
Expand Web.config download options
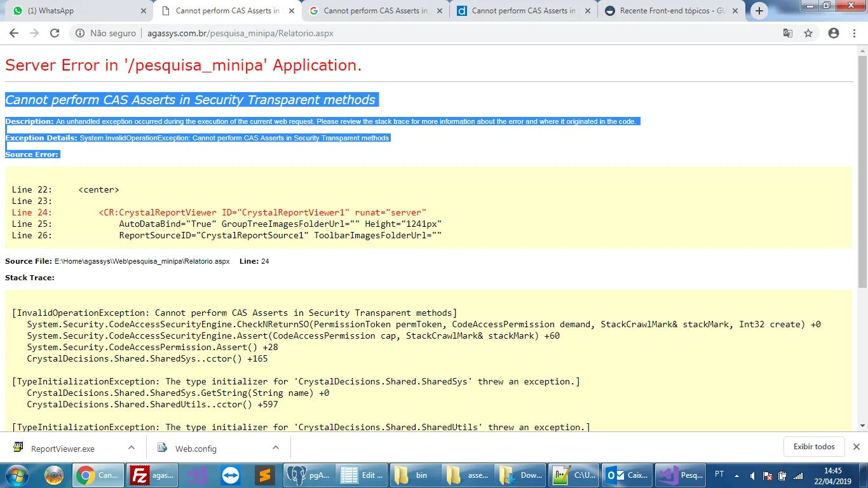point(276,447)
